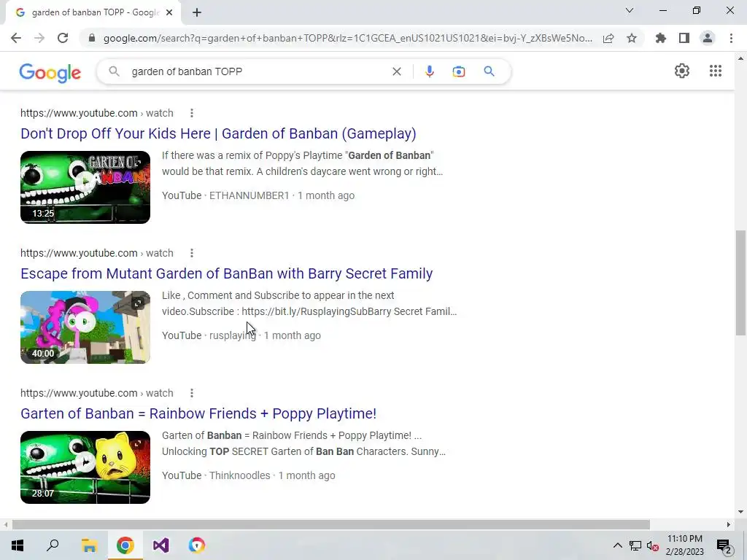Click the scroll right arrow
Screen dimensions: 747x560
[728, 524]
